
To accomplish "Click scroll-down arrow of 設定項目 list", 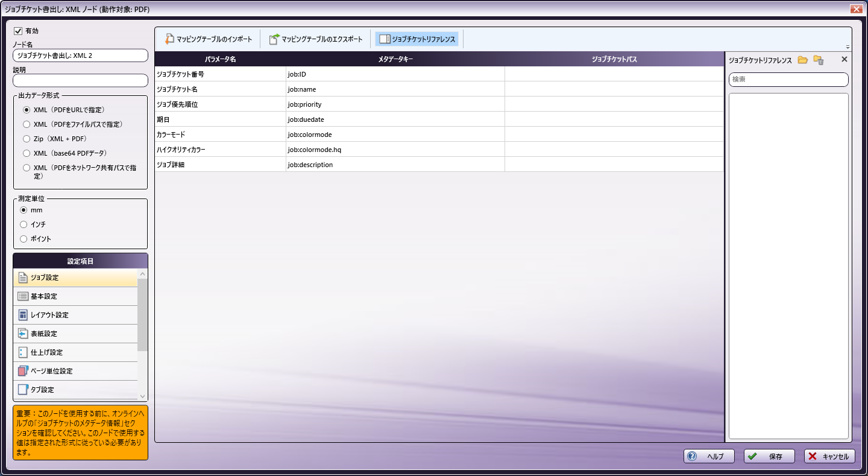I will 142,396.
